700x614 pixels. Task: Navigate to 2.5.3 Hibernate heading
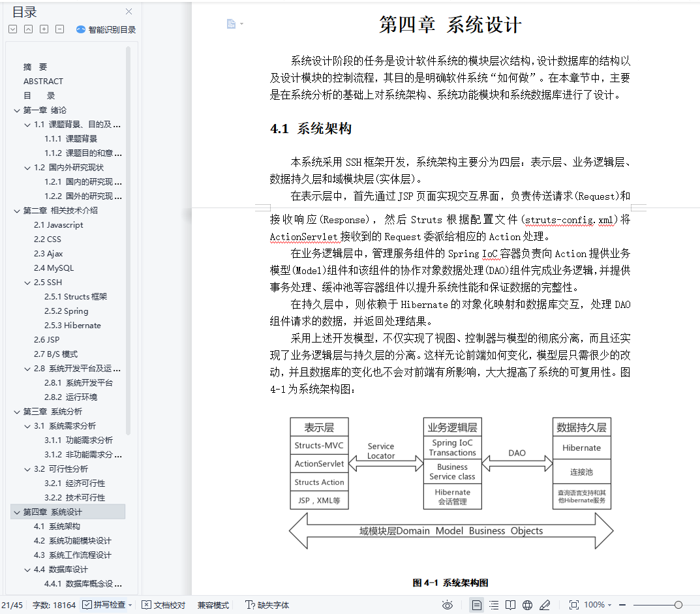point(72,326)
